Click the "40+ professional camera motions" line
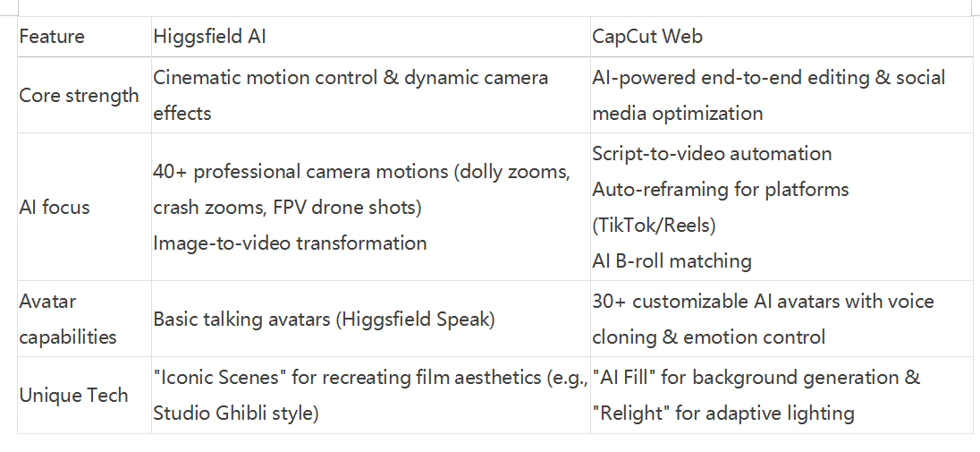The width and height of the screenshot is (980, 452). coord(361,172)
